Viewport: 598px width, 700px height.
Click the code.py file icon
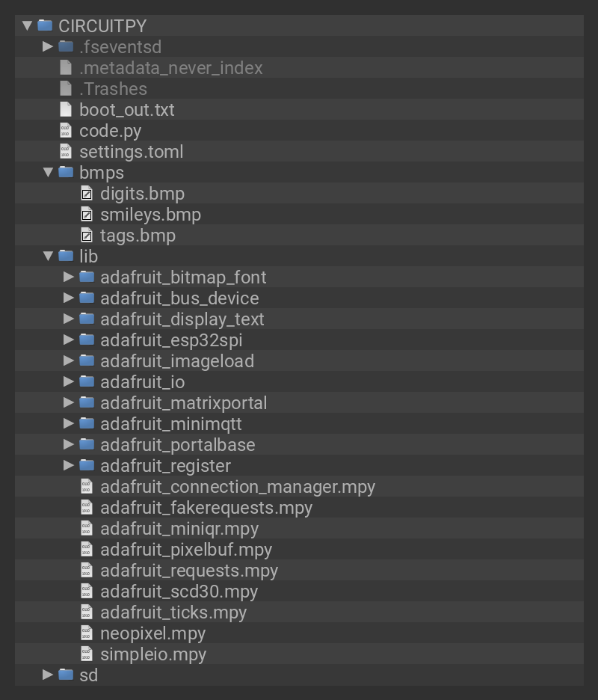(x=66, y=131)
